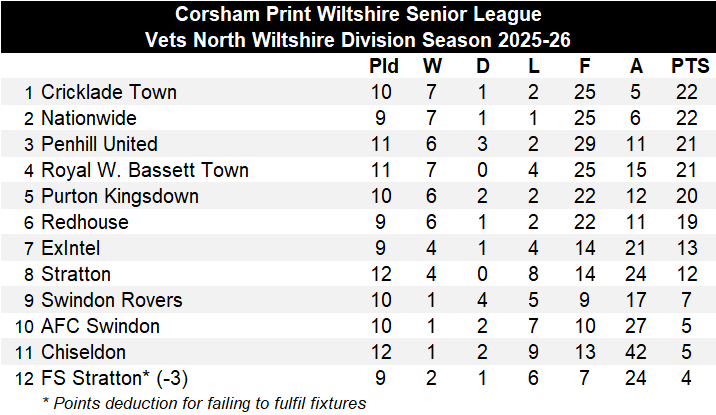This screenshot has height=415, width=716.
Task: Click the Cricklade Town team name
Action: [x=108, y=93]
